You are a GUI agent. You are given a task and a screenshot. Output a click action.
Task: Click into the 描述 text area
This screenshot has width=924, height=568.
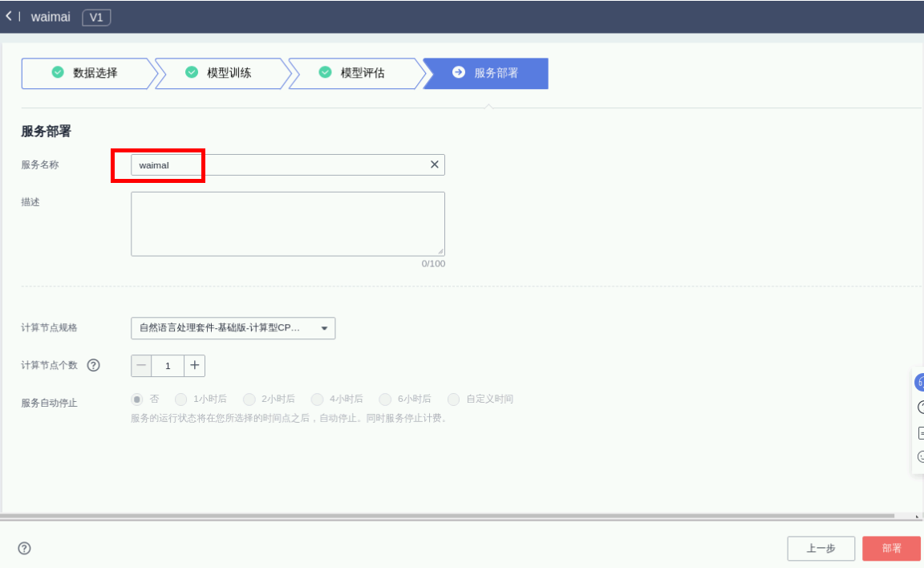287,224
